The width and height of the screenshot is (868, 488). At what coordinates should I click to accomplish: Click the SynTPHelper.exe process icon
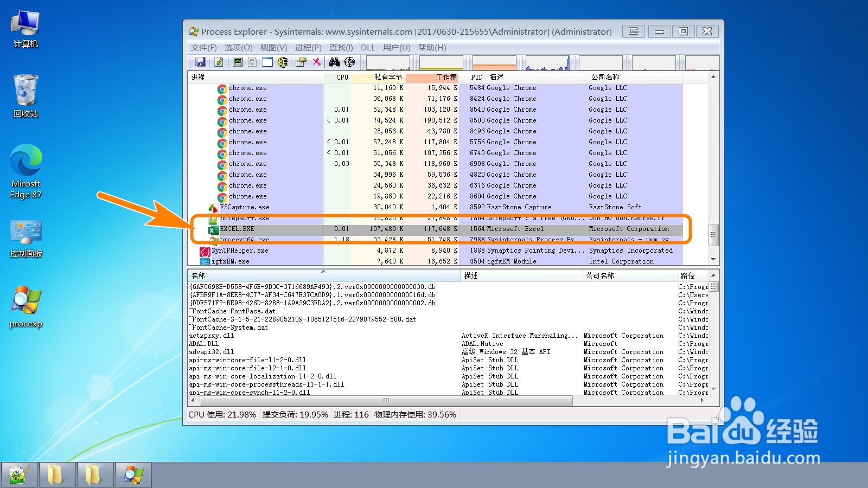(205, 251)
